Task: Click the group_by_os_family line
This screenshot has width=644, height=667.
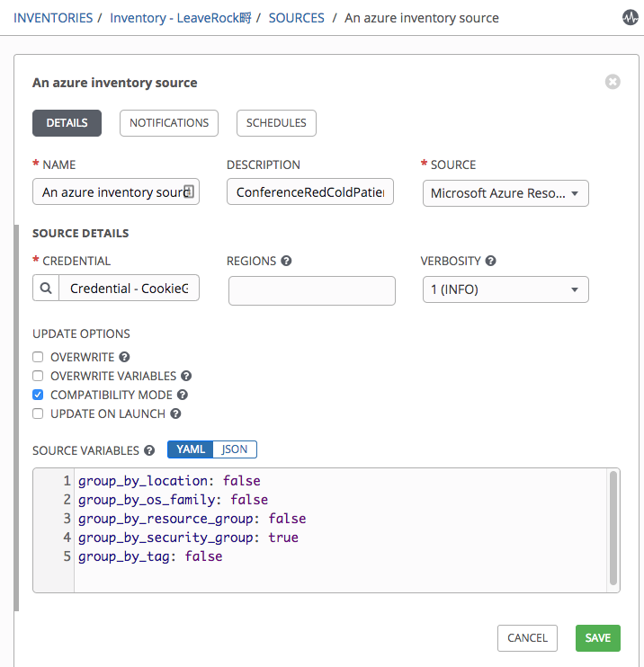Action: (173, 500)
